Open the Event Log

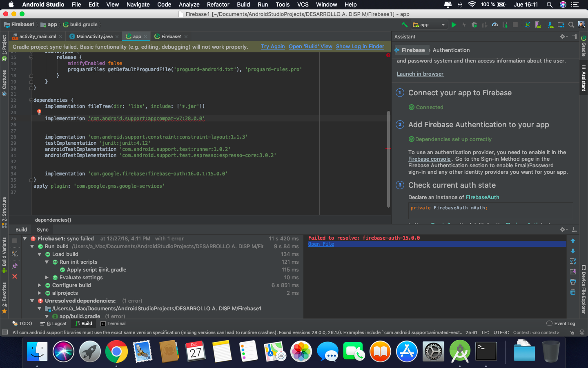[x=561, y=323]
